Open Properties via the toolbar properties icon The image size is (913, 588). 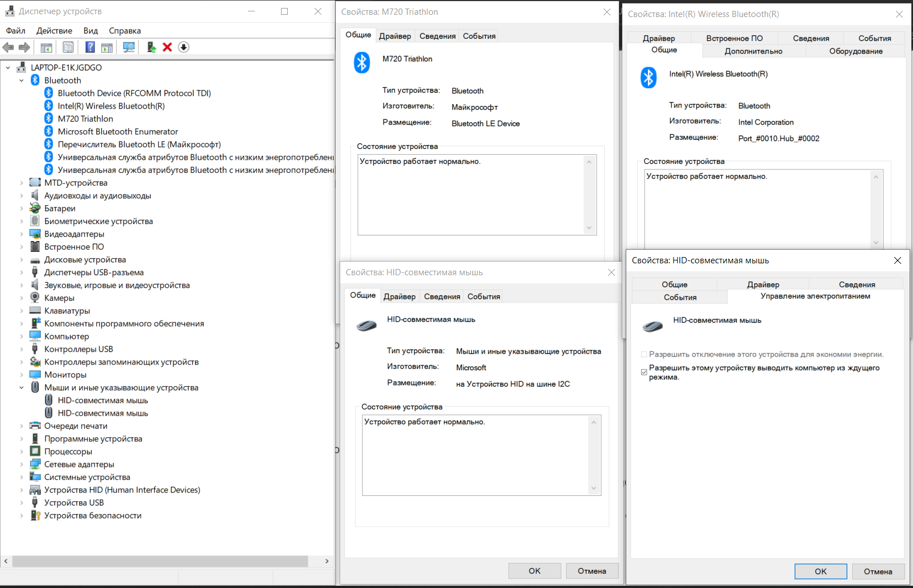68,47
